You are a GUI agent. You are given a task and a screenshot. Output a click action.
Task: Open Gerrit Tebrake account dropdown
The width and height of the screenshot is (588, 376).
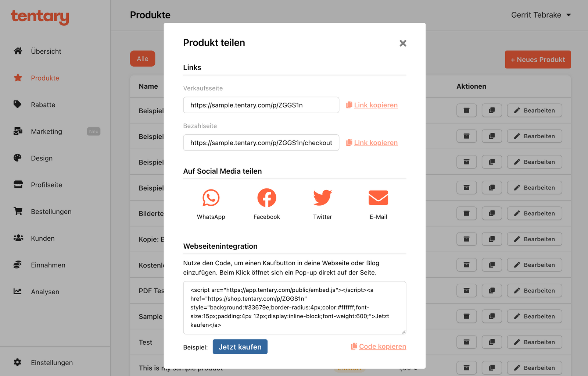click(541, 15)
